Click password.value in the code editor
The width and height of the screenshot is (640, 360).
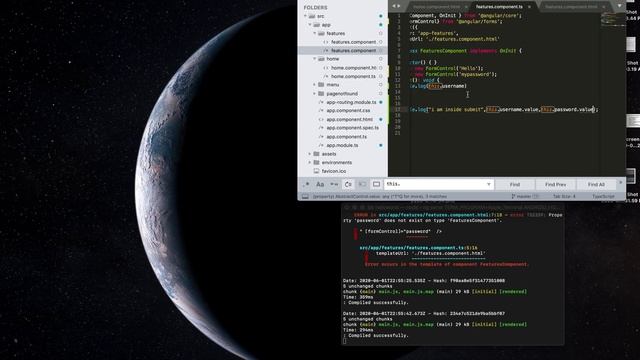573,109
